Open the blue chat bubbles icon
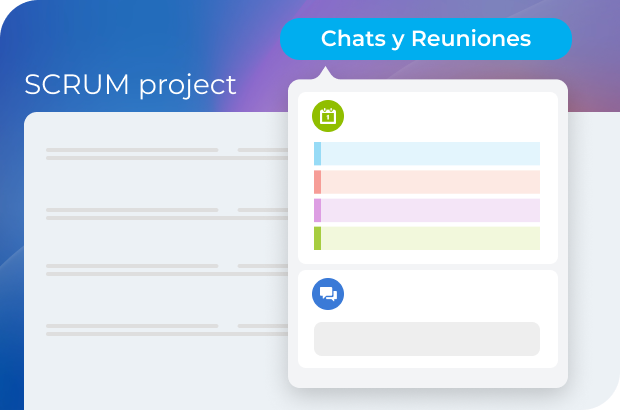Screen dimensions: 620x410 click(328, 294)
